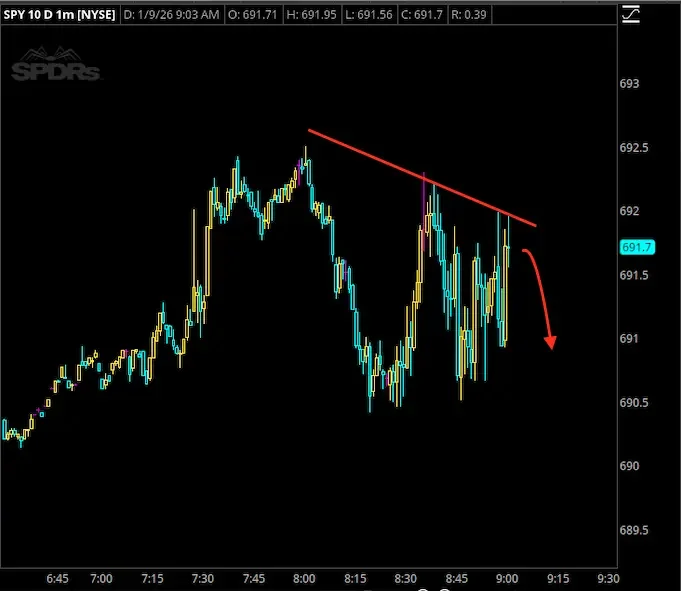This screenshot has width=681, height=591.
Task: Click the 691 price axis label
Action: pos(629,339)
